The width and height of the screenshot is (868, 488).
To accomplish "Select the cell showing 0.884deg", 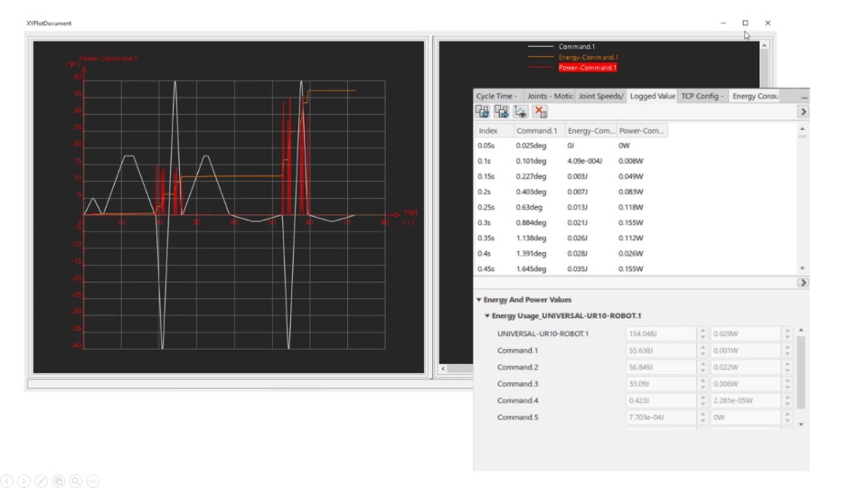I will click(531, 223).
